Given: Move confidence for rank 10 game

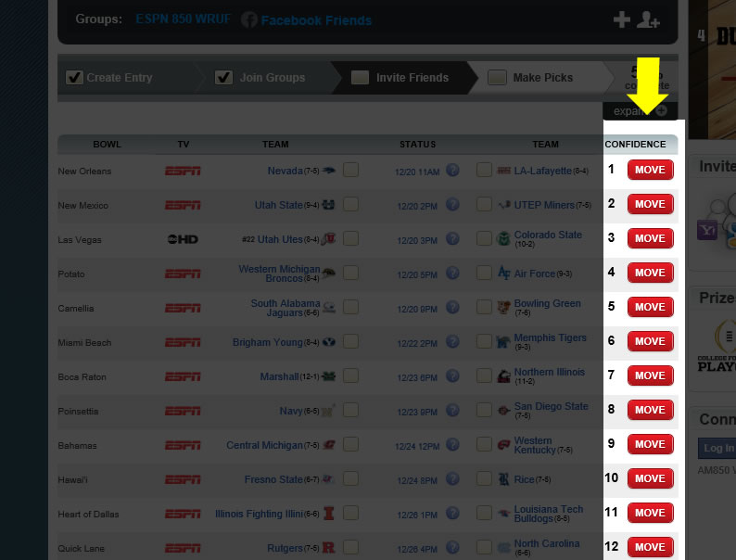Looking at the screenshot, I should pyautogui.click(x=650, y=477).
